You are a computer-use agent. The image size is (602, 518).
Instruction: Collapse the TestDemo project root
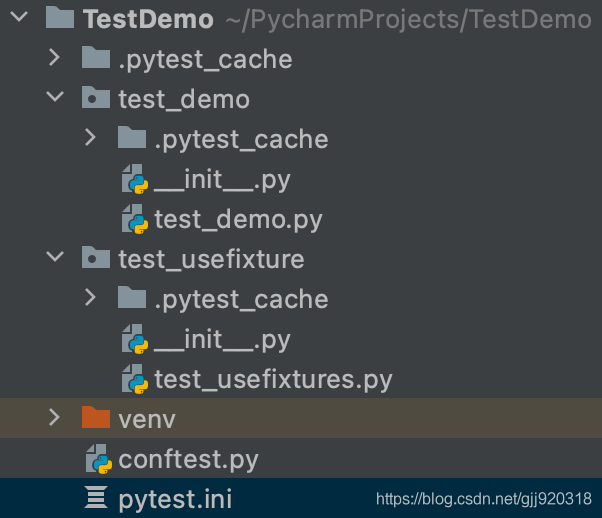pyautogui.click(x=20, y=18)
